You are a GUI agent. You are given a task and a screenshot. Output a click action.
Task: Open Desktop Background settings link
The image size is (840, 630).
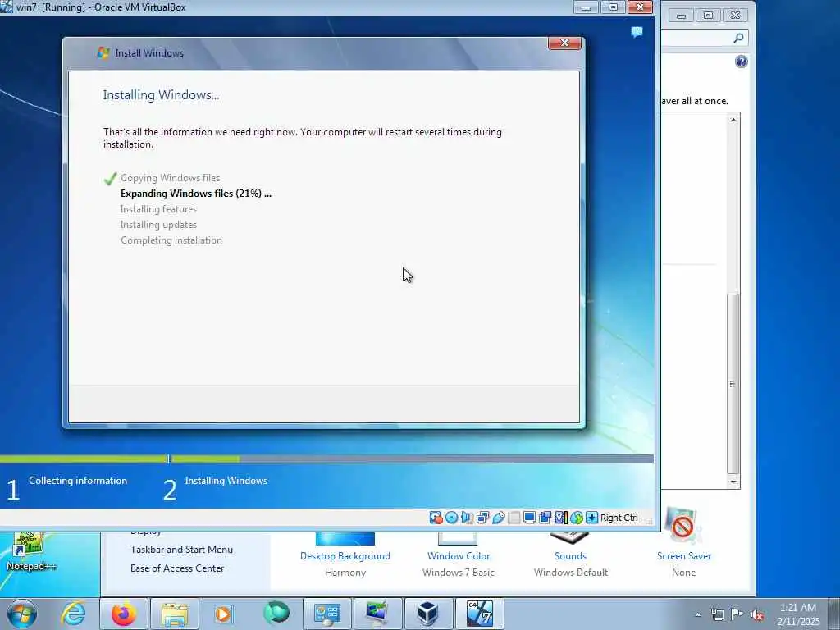coord(345,556)
